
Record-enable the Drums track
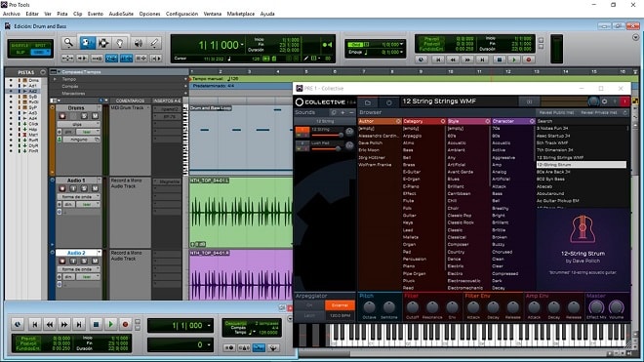(62, 116)
